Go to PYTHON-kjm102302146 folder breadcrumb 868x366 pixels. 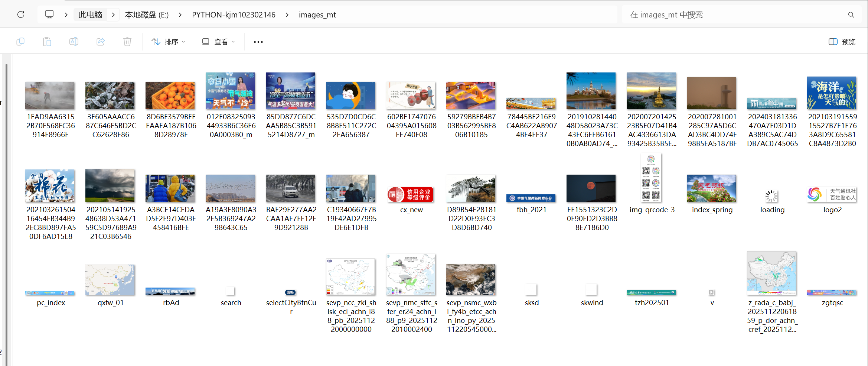pos(234,15)
